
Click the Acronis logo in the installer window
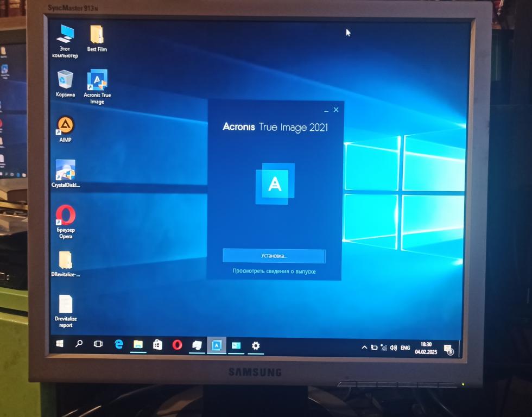click(275, 184)
